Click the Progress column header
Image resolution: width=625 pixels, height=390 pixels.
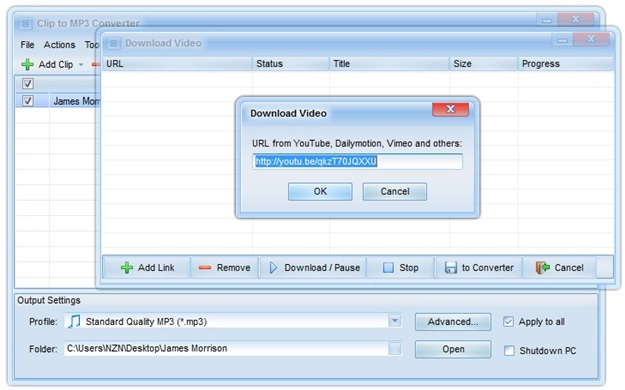565,64
